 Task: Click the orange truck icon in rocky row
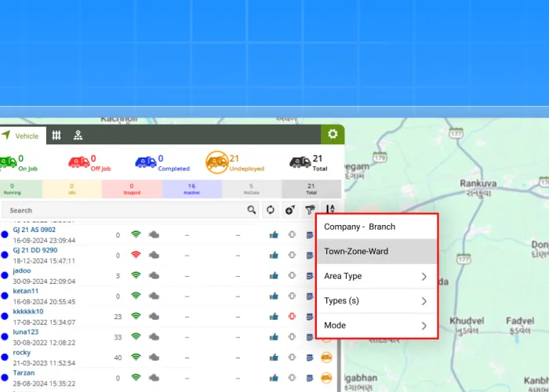[x=326, y=357]
